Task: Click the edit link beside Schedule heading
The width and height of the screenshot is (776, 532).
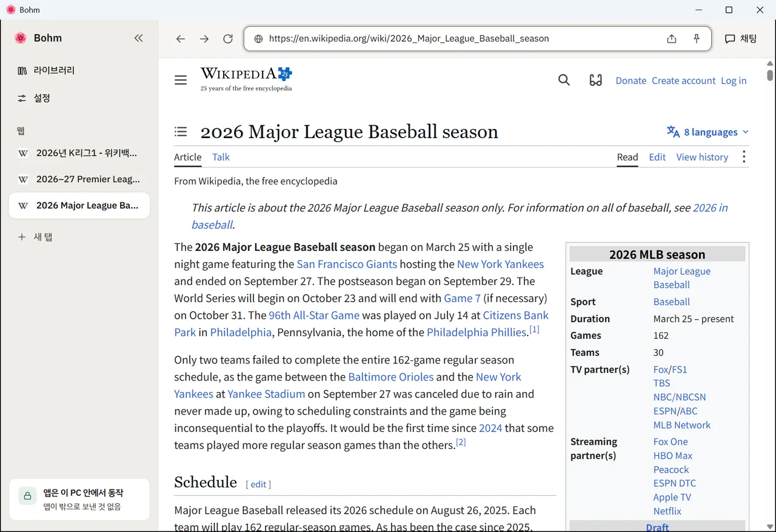Action: pos(259,484)
